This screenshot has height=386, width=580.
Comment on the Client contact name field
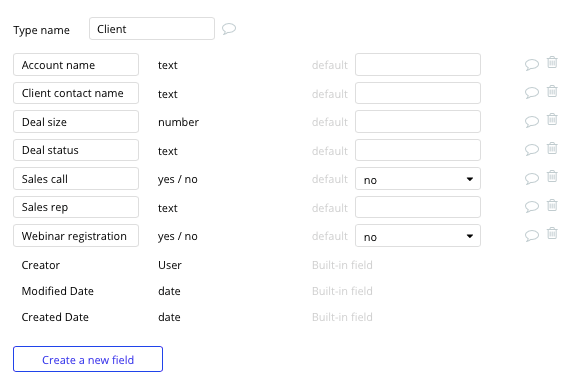(x=532, y=92)
